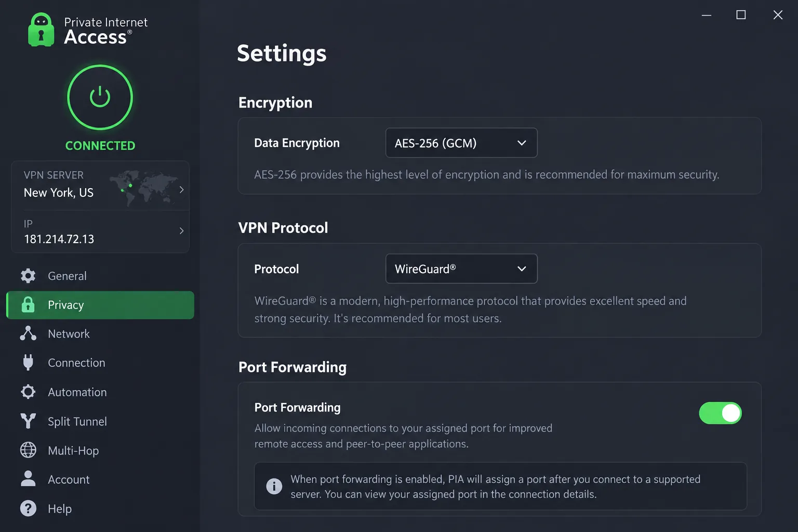
Task: Click the Encryption section heading
Action: (x=275, y=103)
